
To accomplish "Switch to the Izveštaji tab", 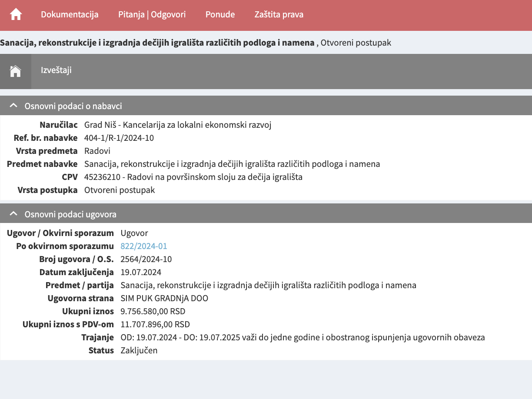I will 56,71.
